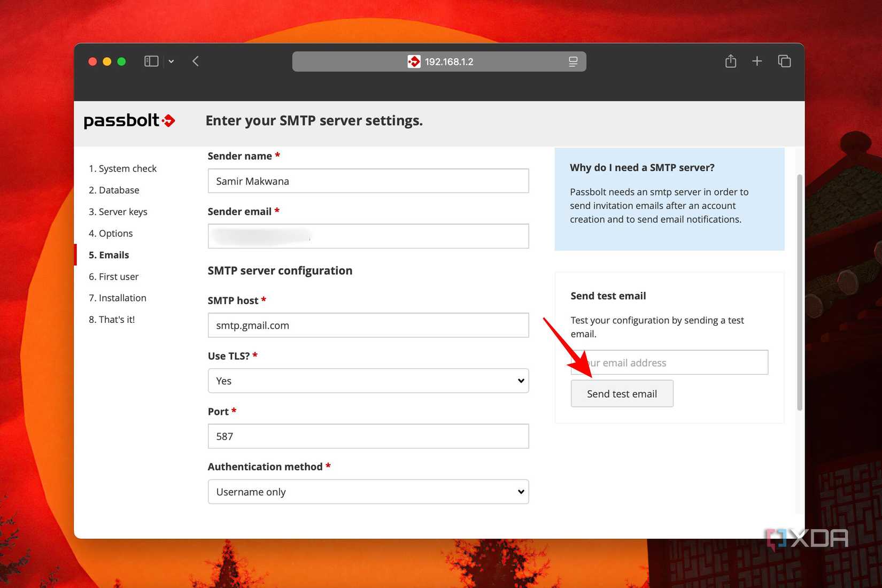
Task: Open a new tab with the plus icon
Action: (757, 61)
